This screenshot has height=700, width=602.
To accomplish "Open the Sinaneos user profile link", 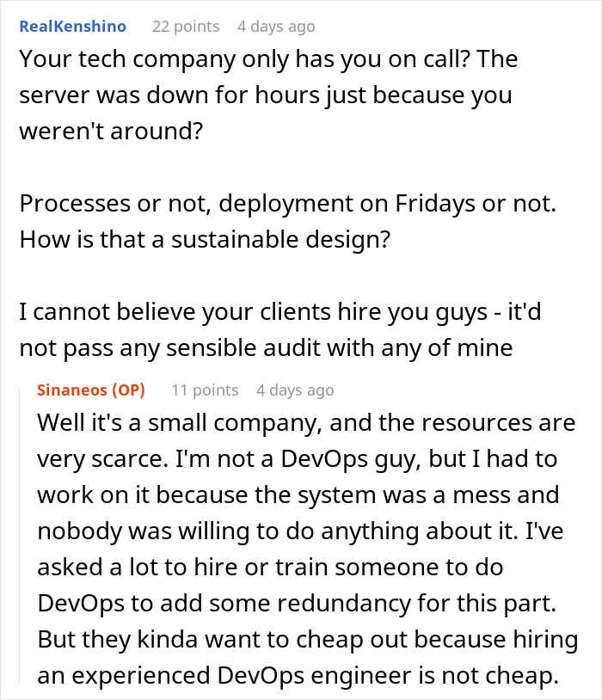I will click(71, 390).
